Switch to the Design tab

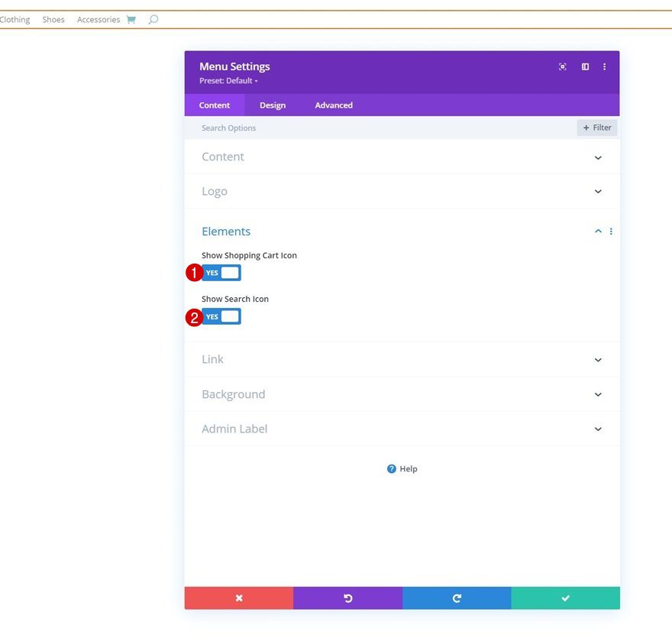tap(272, 105)
